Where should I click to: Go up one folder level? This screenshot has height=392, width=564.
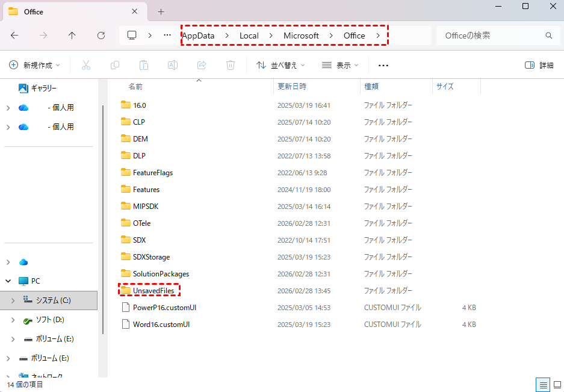point(72,36)
